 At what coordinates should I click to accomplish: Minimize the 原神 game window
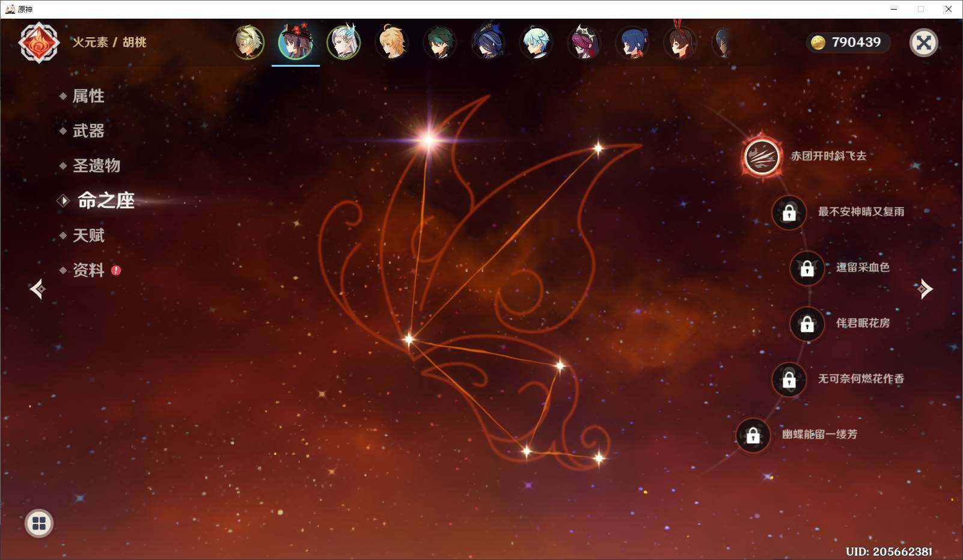click(x=893, y=9)
